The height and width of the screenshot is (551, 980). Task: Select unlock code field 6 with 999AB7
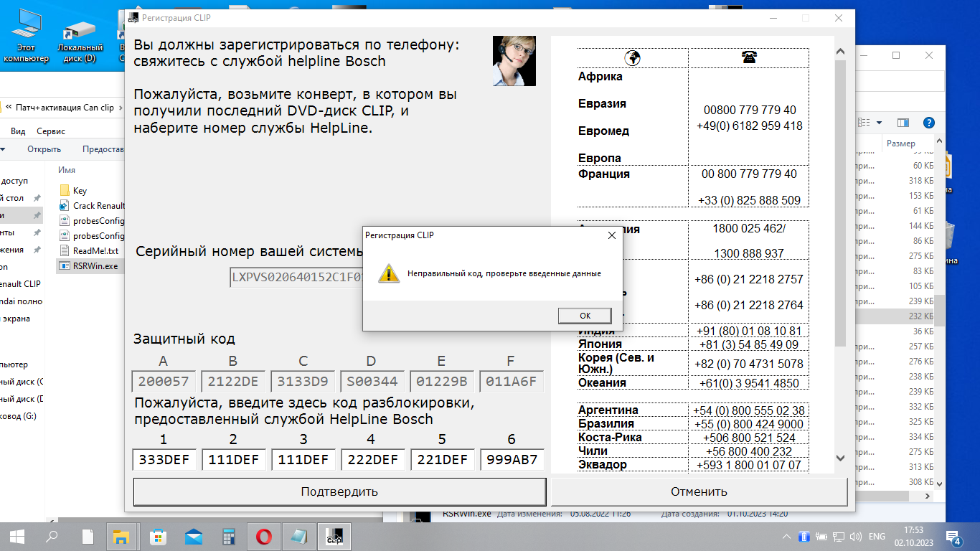pos(512,460)
